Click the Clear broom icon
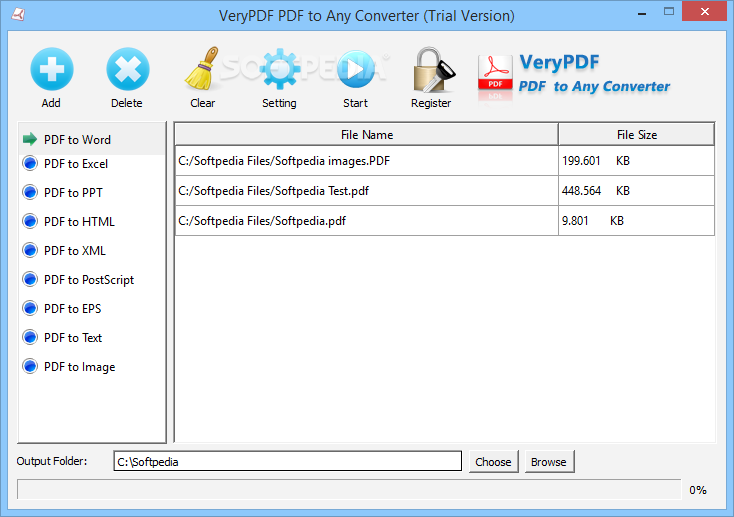Screen dimensions: 734x517 202,68
